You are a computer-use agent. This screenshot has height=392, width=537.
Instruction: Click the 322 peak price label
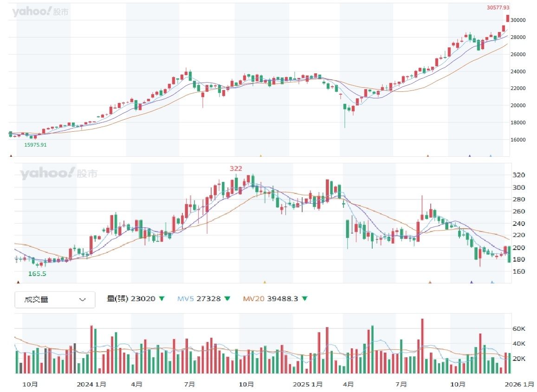pos(236,168)
